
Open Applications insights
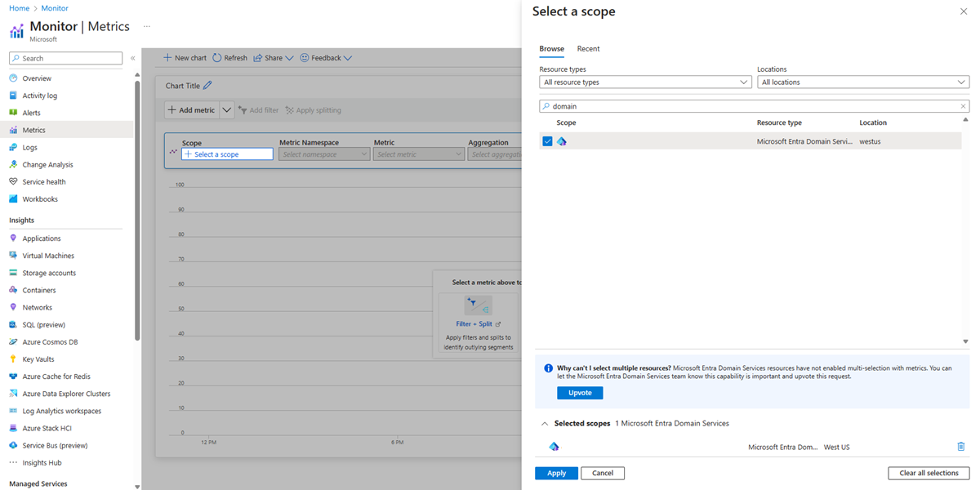coord(42,238)
